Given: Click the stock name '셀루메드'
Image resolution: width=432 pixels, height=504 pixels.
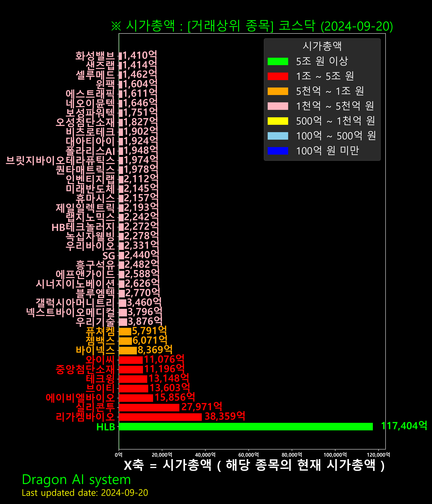Looking at the screenshot, I should [95, 75].
